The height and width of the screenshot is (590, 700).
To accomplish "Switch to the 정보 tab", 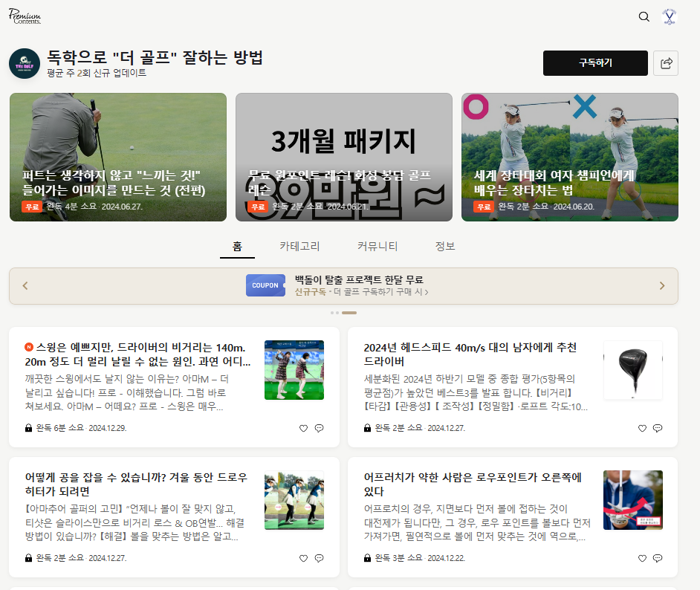I will [445, 247].
